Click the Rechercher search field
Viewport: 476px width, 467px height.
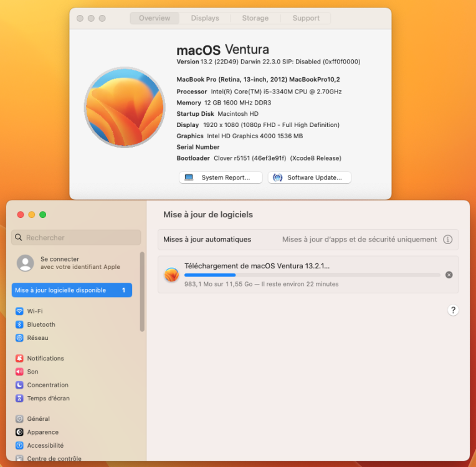point(76,237)
